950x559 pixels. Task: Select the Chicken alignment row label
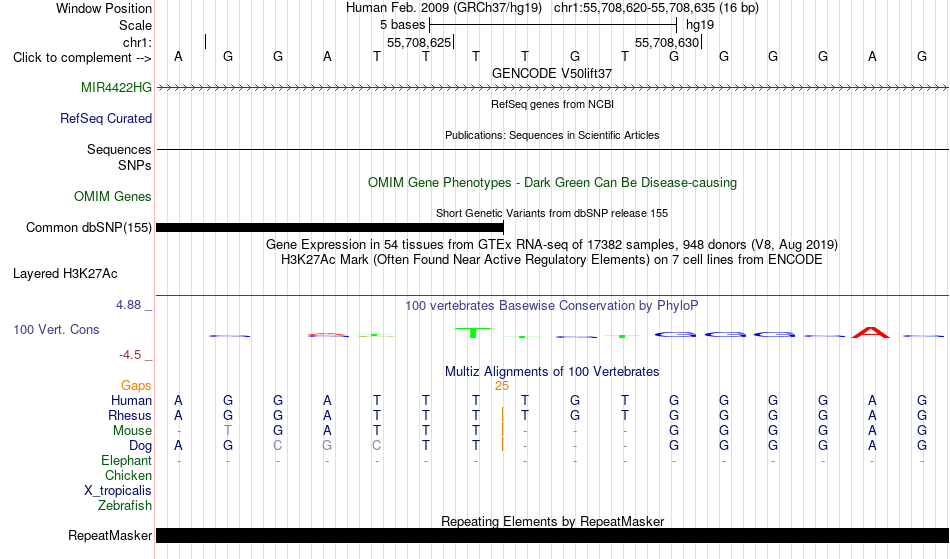[x=128, y=475]
